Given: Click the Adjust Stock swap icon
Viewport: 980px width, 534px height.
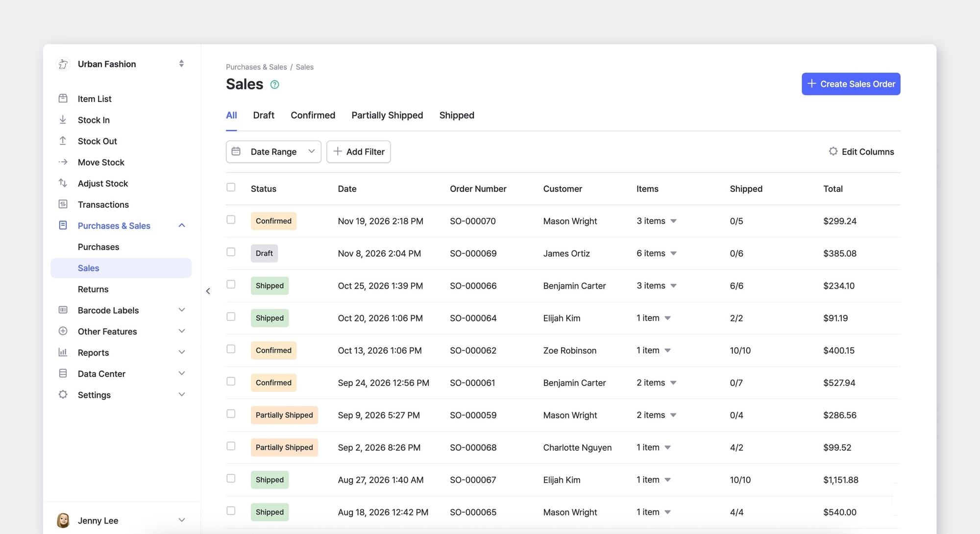Looking at the screenshot, I should (63, 183).
